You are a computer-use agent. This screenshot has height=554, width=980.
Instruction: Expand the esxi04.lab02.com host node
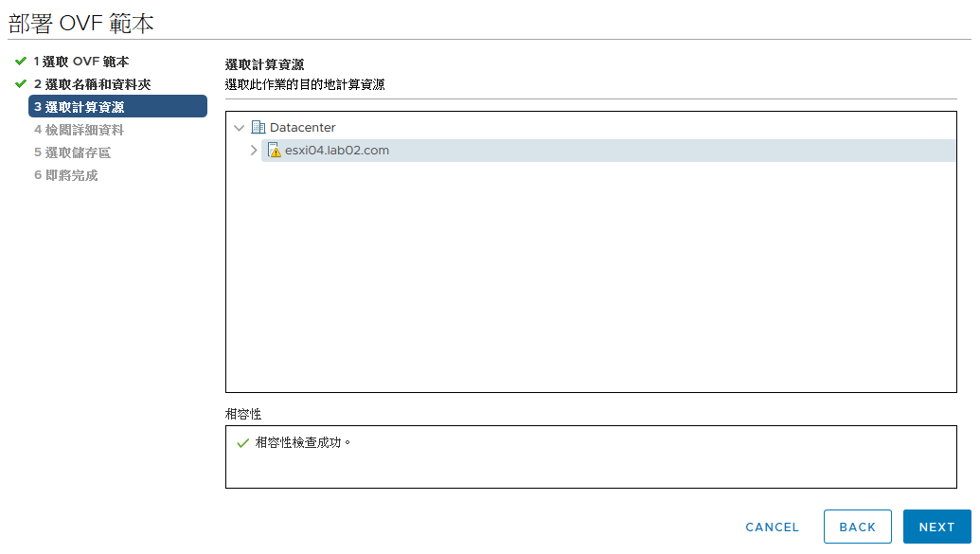pyautogui.click(x=254, y=150)
